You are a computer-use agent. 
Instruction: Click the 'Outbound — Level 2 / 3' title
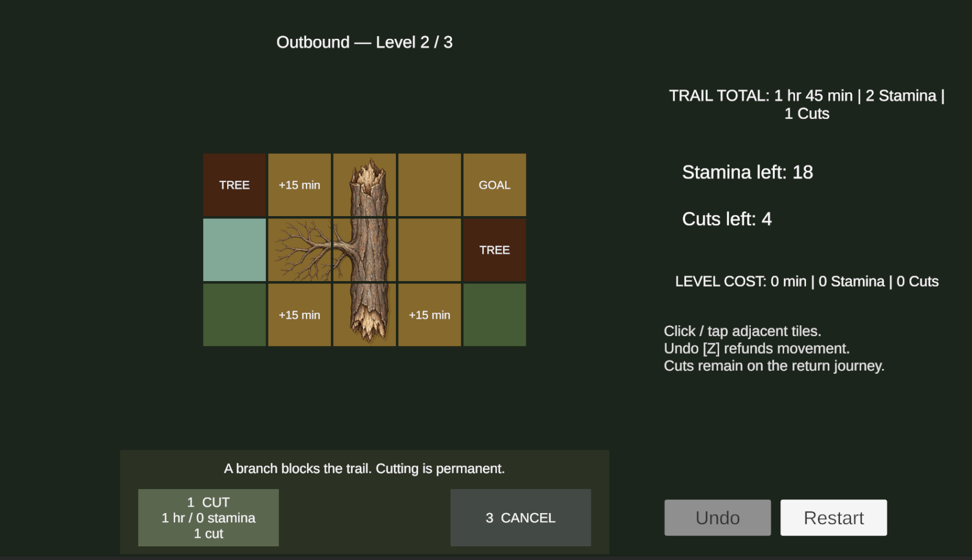click(364, 42)
